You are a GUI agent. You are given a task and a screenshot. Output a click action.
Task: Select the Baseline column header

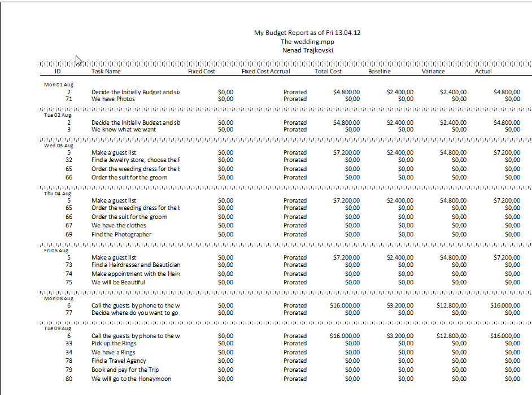(x=380, y=71)
